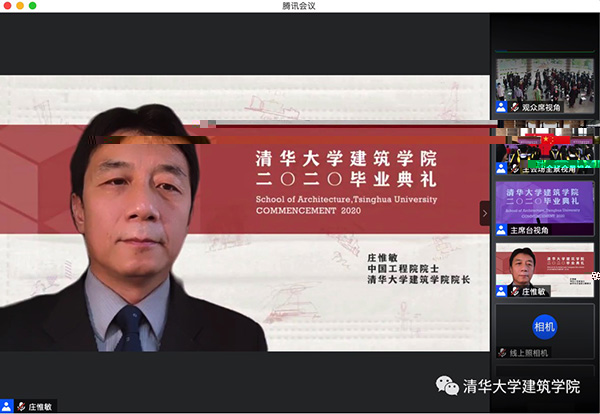Click the user icon on the 主席台视角 tile
600x414 pixels.
[501, 230]
